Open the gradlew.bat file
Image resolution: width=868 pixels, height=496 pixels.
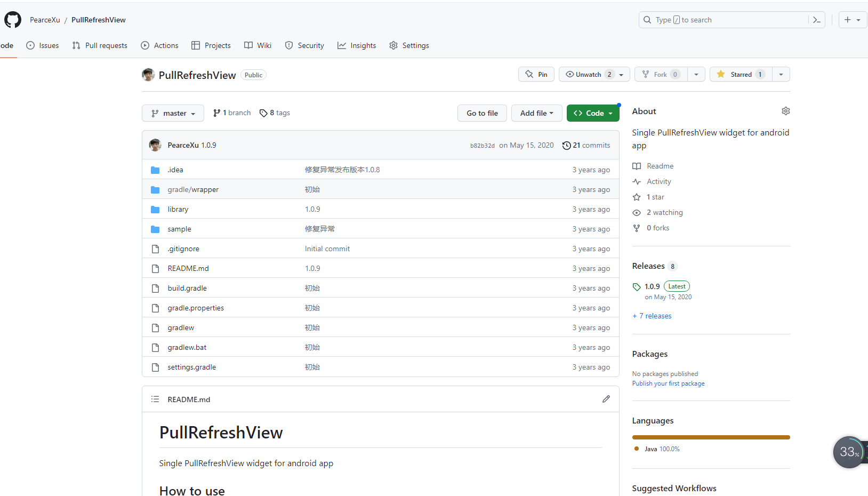[x=187, y=347]
